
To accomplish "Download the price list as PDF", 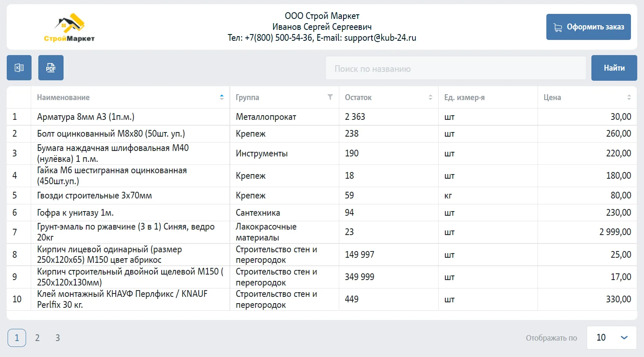I will coord(51,68).
